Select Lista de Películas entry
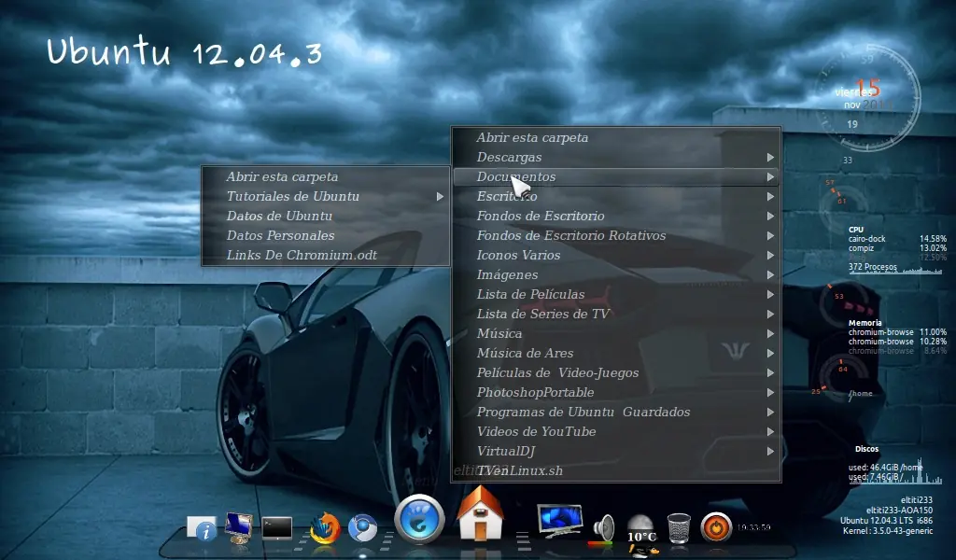Image resolution: width=956 pixels, height=560 pixels. 616,294
